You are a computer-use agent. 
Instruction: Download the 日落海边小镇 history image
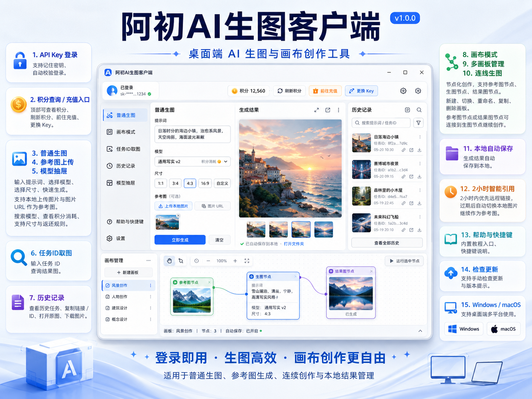[x=420, y=150]
